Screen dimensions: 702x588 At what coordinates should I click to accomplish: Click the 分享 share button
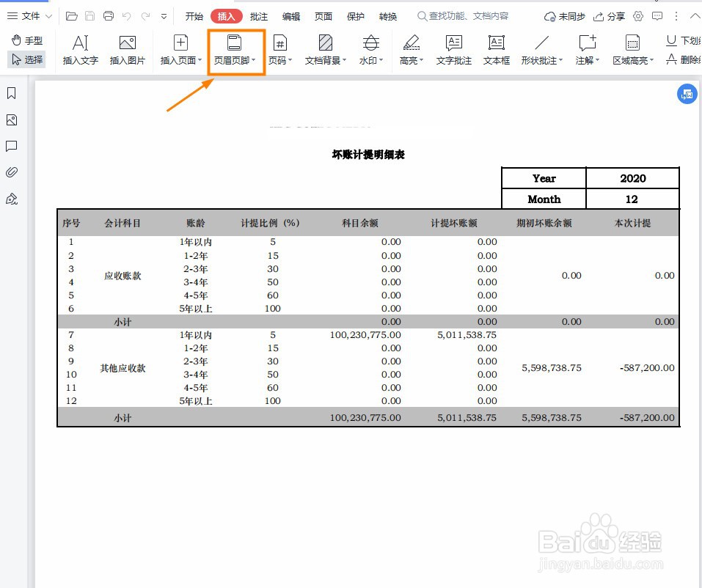click(x=609, y=17)
